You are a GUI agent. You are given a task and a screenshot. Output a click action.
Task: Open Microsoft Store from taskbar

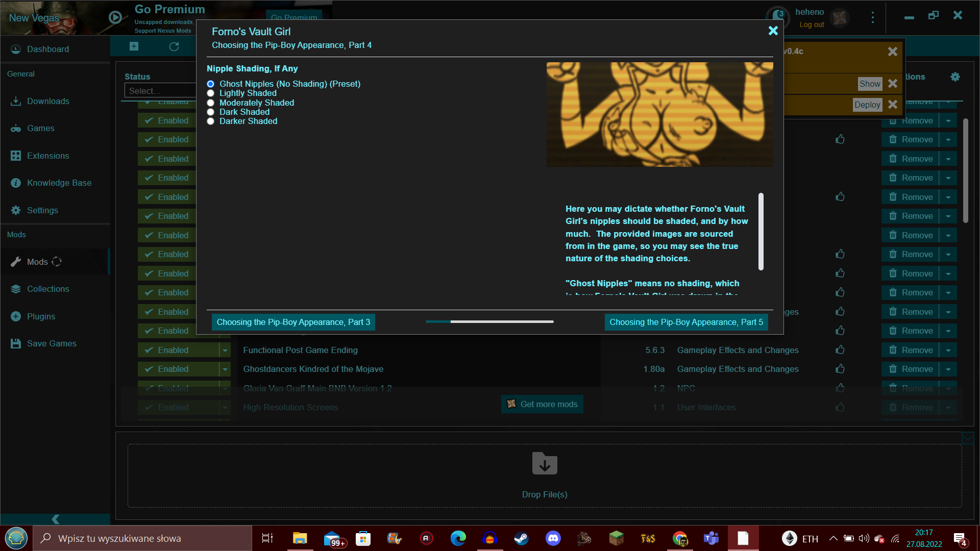point(363,538)
